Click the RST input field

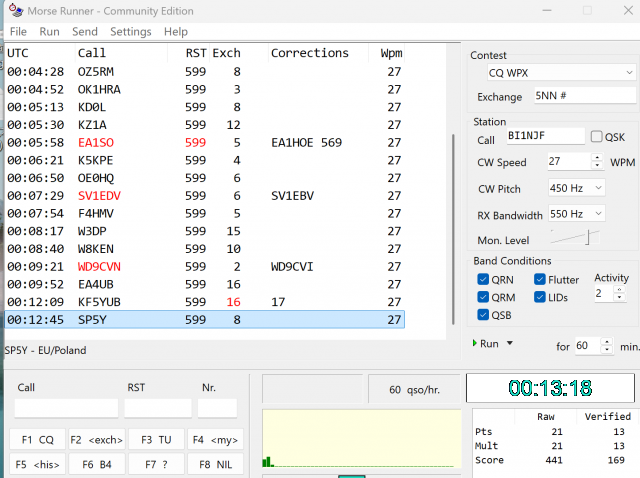(x=158, y=408)
